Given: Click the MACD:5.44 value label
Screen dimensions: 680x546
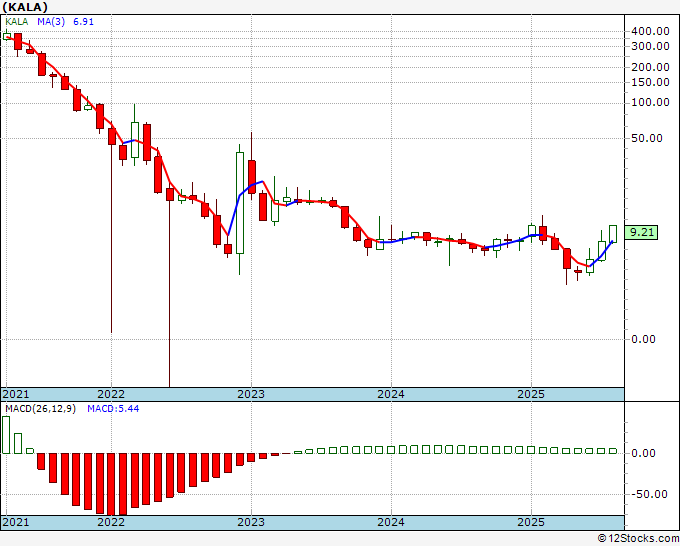Looking at the screenshot, I should pyautogui.click(x=113, y=409).
